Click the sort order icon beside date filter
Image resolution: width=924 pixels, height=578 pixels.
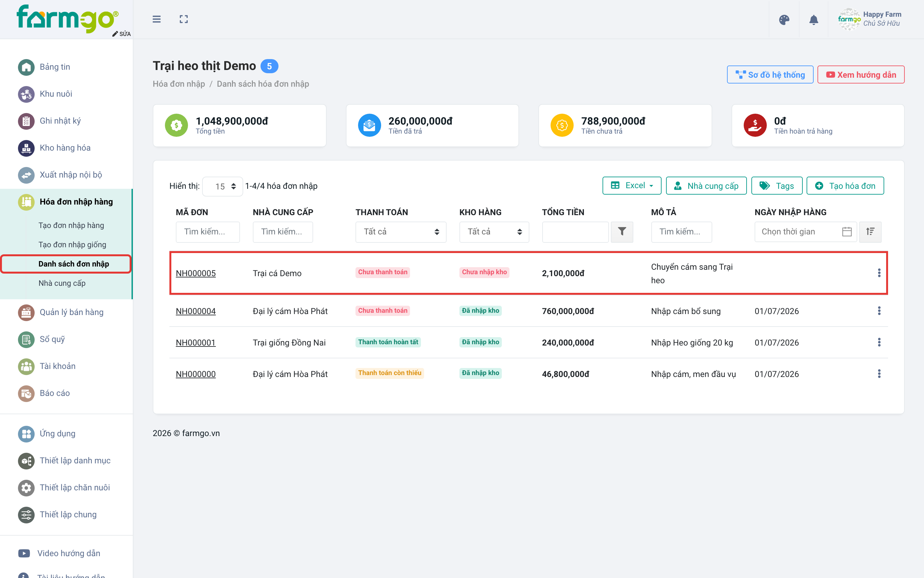870,232
